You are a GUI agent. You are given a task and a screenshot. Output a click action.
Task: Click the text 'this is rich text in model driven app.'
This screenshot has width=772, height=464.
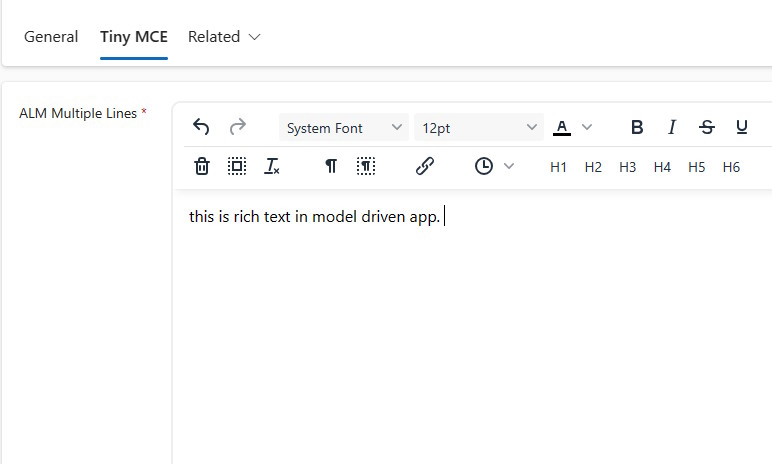[315, 217]
